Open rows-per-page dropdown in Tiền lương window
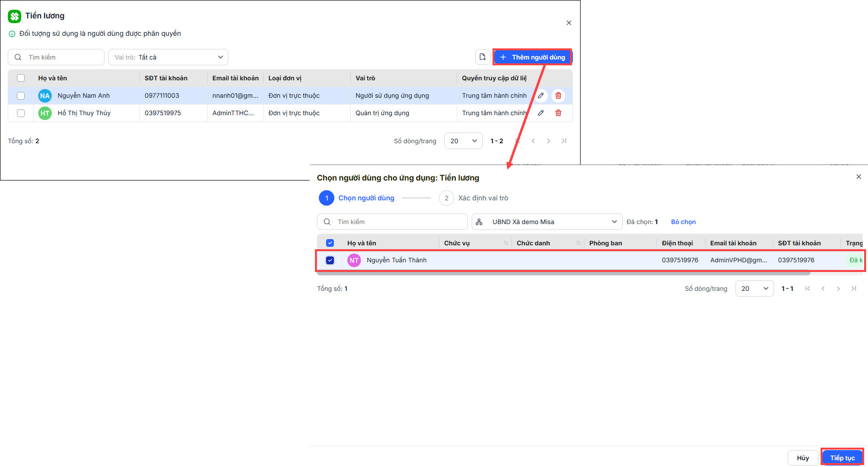 coord(464,141)
